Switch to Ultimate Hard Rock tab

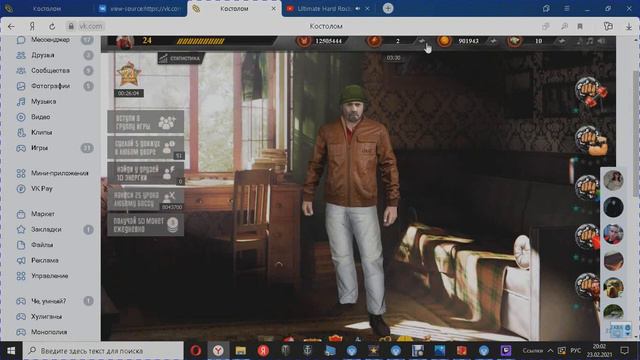(323, 9)
